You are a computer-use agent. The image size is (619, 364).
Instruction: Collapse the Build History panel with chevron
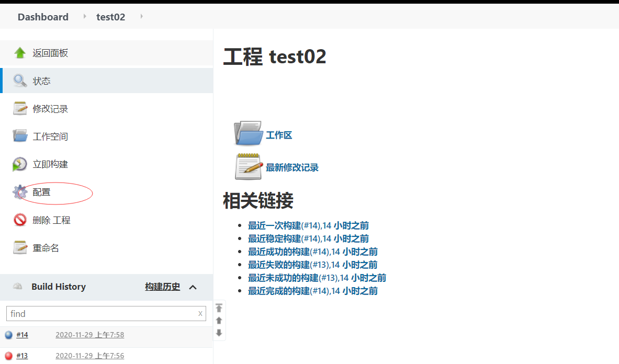click(193, 287)
